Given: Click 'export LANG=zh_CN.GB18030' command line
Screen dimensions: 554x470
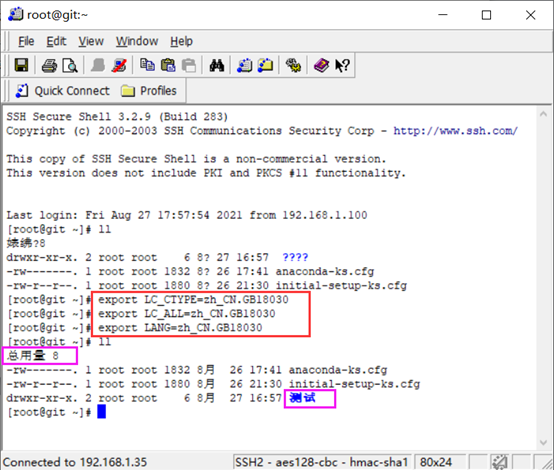Looking at the screenshot, I should point(180,328).
